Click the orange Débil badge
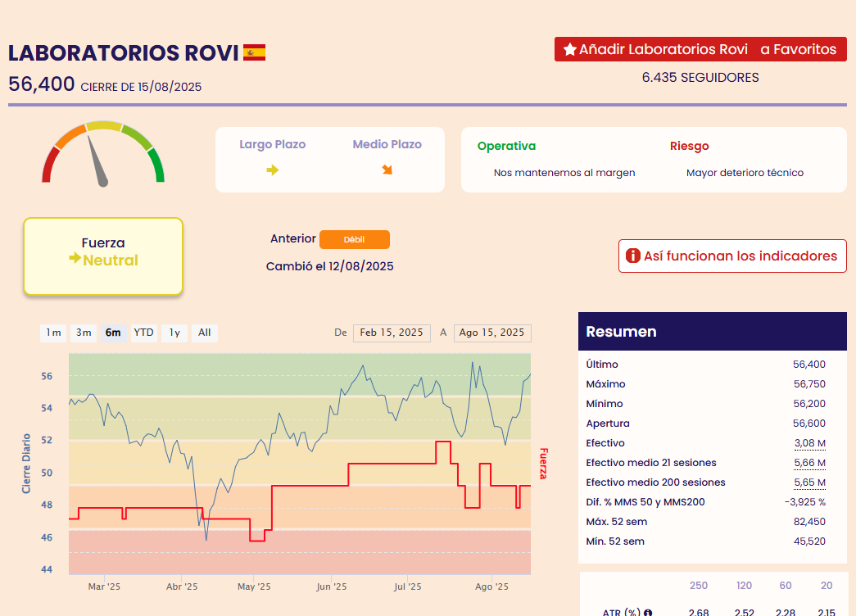856x616 pixels. tap(355, 240)
